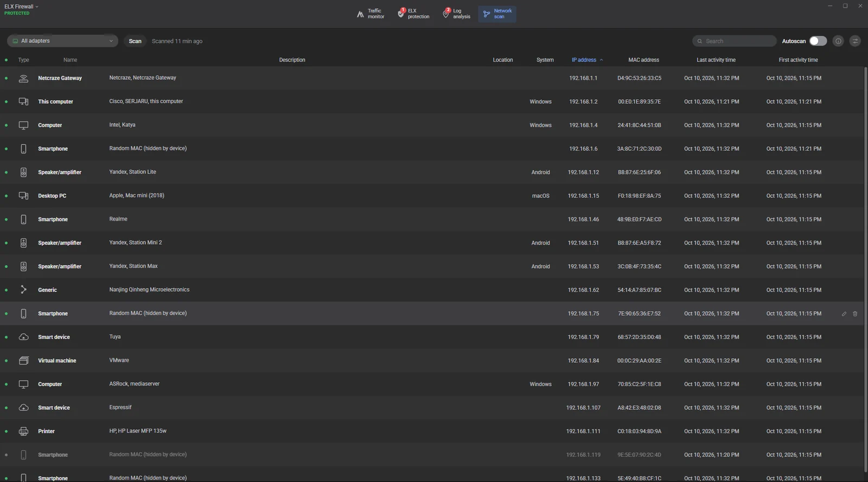Select the greyed-out 192.168.1.119 smartphone row
The image size is (868, 482).
[x=431, y=455]
